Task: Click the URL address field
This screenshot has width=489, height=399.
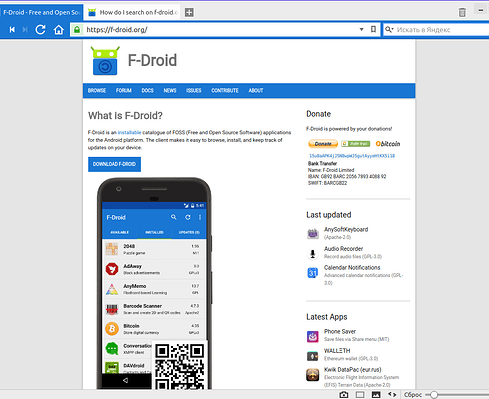Action: pos(220,30)
